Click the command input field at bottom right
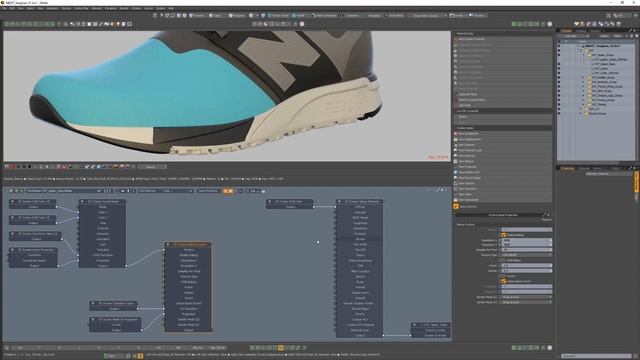The image size is (640, 360). [x=596, y=356]
